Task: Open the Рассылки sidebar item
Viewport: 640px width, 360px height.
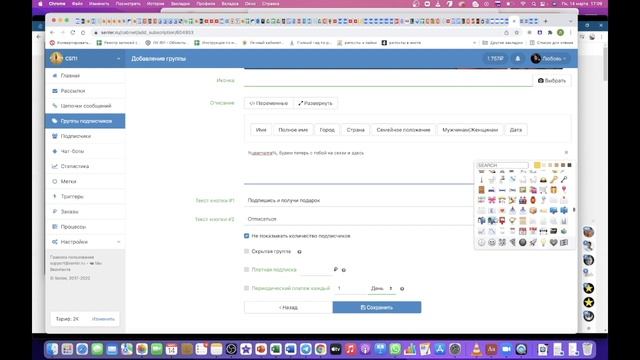Action: [x=85, y=91]
